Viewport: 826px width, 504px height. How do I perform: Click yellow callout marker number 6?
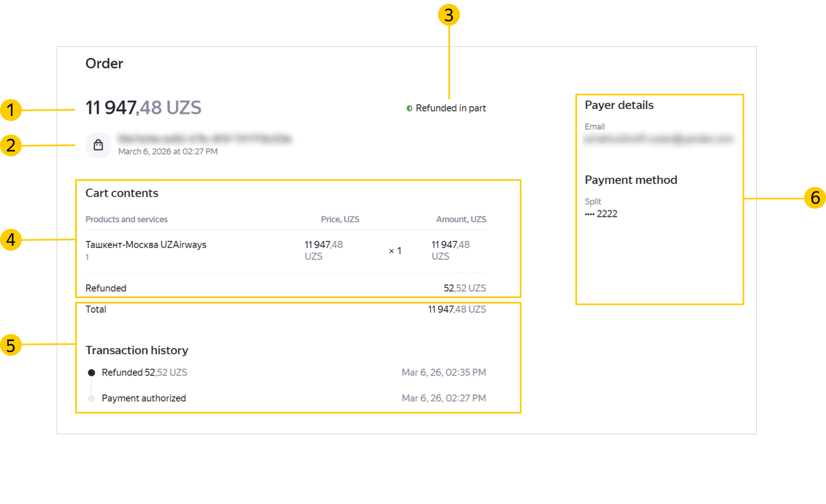tap(815, 198)
